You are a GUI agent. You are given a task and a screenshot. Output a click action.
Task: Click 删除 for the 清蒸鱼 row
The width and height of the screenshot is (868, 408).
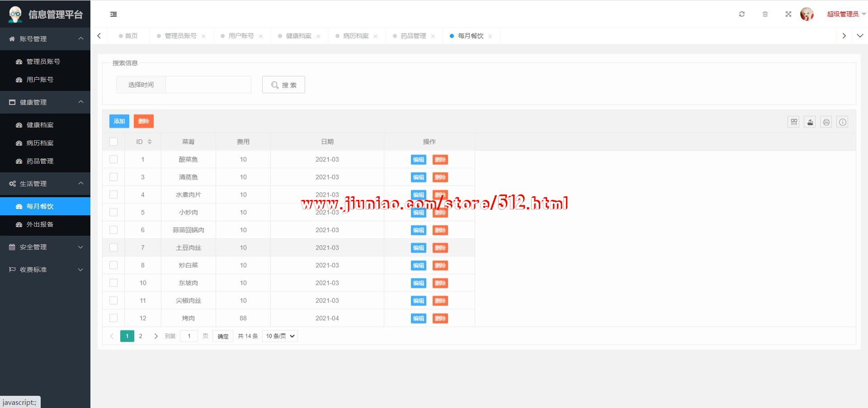point(440,177)
